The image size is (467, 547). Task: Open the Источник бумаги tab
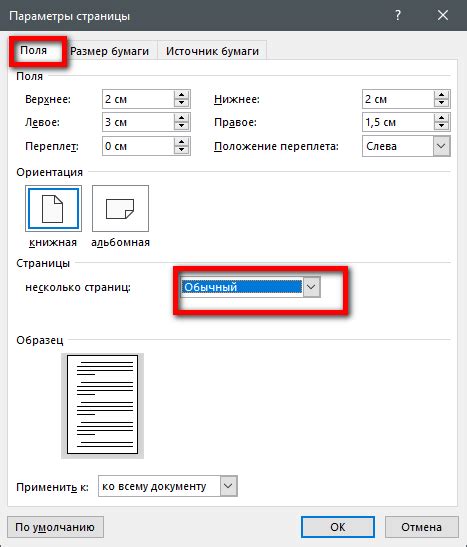pos(212,51)
